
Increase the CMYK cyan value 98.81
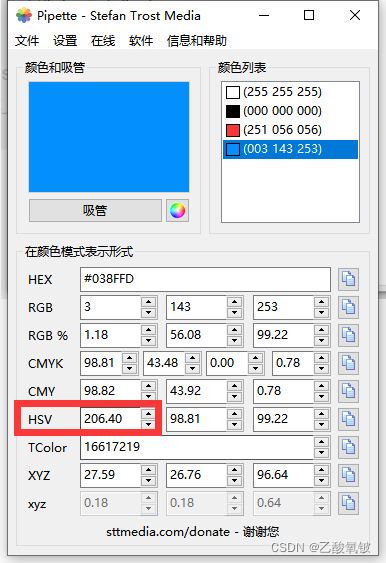point(129,358)
